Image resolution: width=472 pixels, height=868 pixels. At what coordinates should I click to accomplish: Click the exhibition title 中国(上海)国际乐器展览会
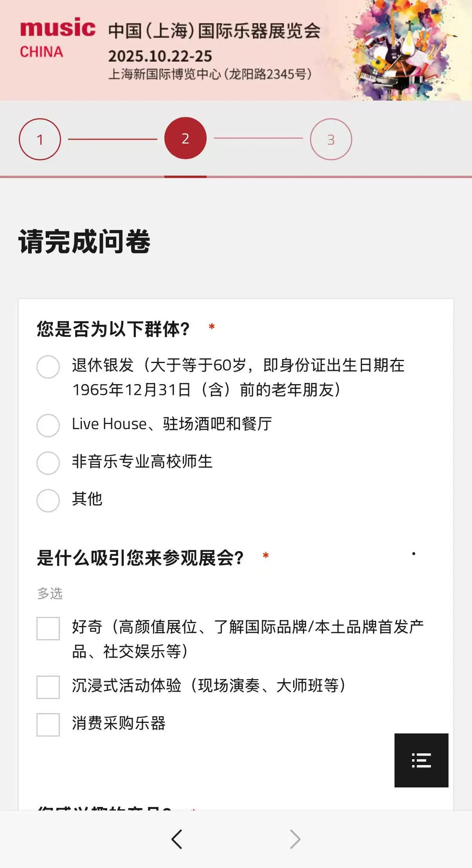point(214,31)
